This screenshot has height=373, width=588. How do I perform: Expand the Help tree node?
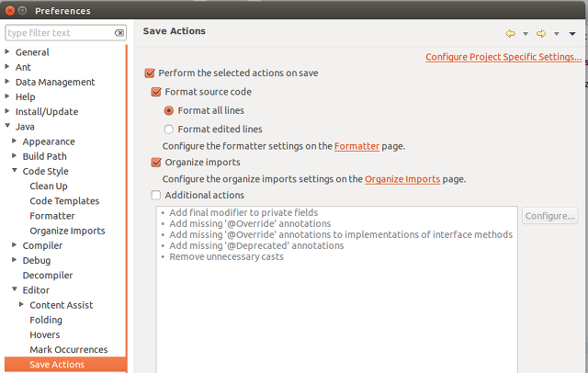(7, 96)
